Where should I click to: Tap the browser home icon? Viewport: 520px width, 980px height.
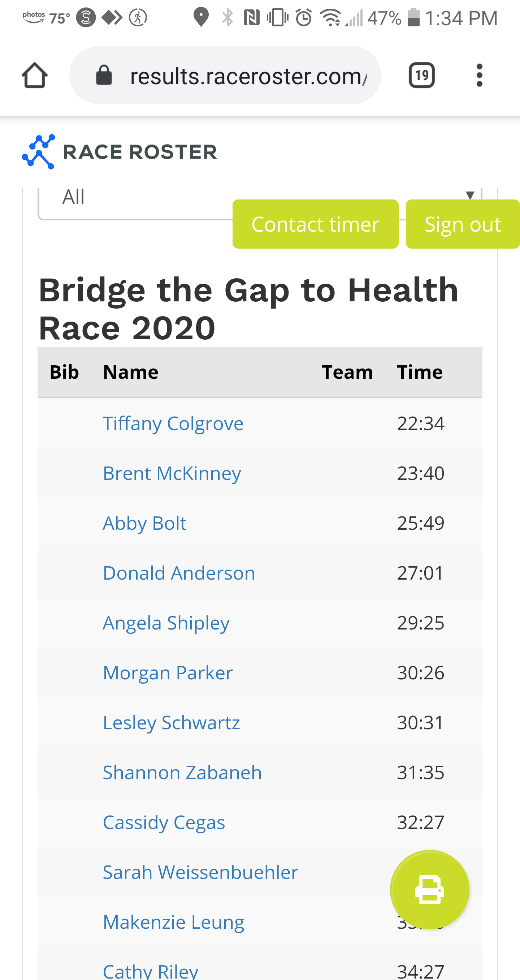[35, 75]
